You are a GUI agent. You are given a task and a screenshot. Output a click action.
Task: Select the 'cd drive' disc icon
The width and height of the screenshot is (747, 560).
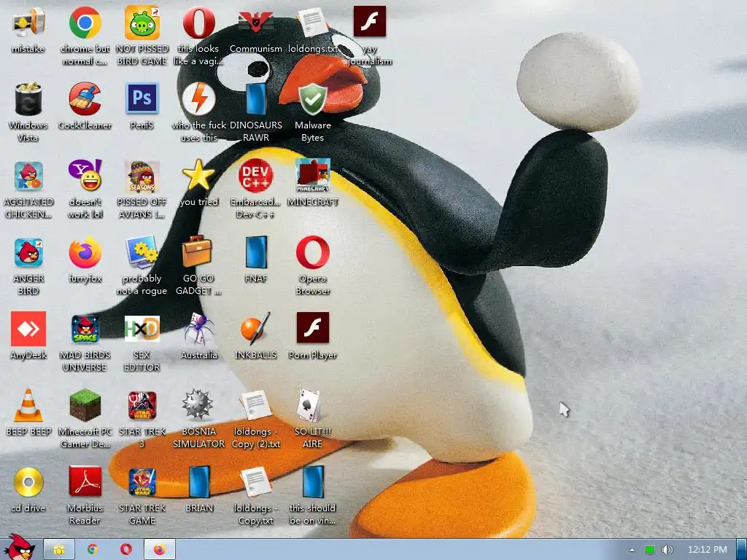pyautogui.click(x=28, y=482)
